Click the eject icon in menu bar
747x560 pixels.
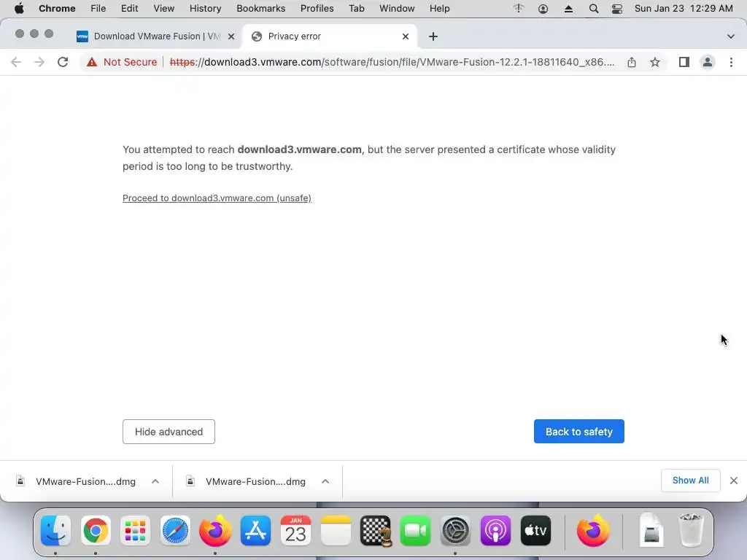point(568,9)
